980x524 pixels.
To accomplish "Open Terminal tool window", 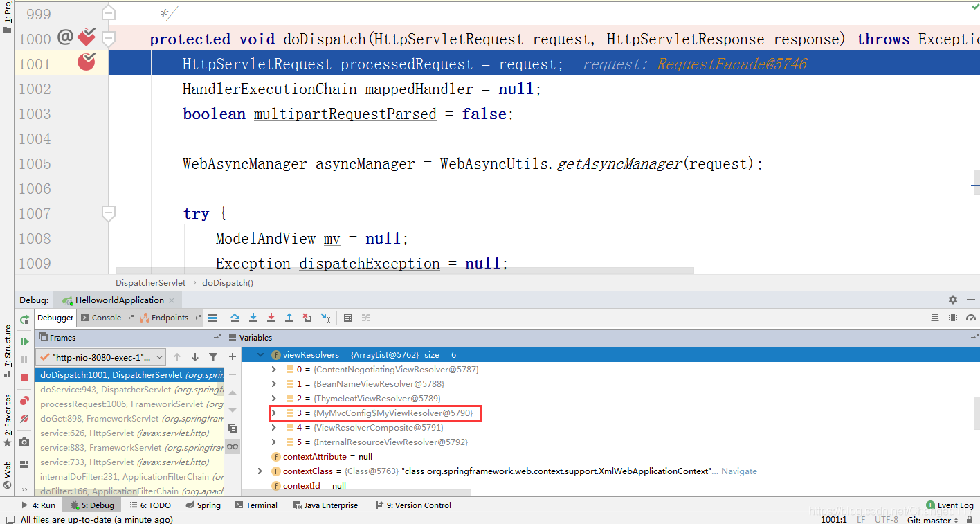I will [256, 505].
